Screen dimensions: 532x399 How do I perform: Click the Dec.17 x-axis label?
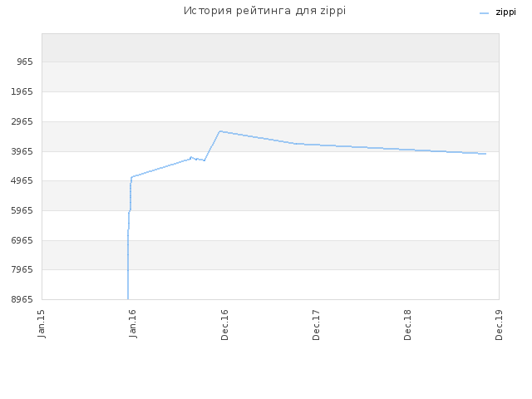click(x=316, y=325)
